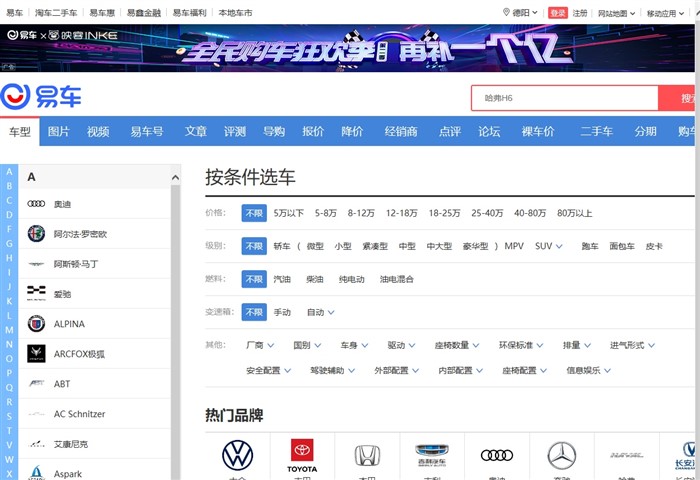Filter class 紧凑型
The image size is (700, 480).
[x=375, y=246]
